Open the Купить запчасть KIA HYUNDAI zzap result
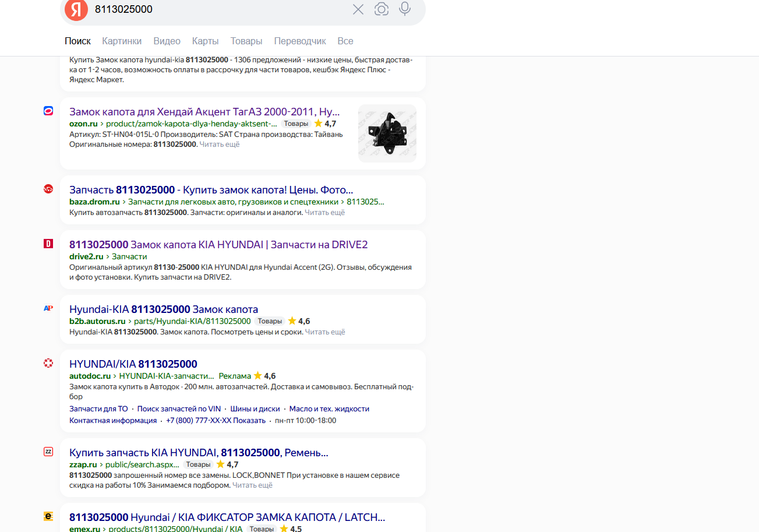Image resolution: width=759 pixels, height=532 pixels. click(x=199, y=452)
